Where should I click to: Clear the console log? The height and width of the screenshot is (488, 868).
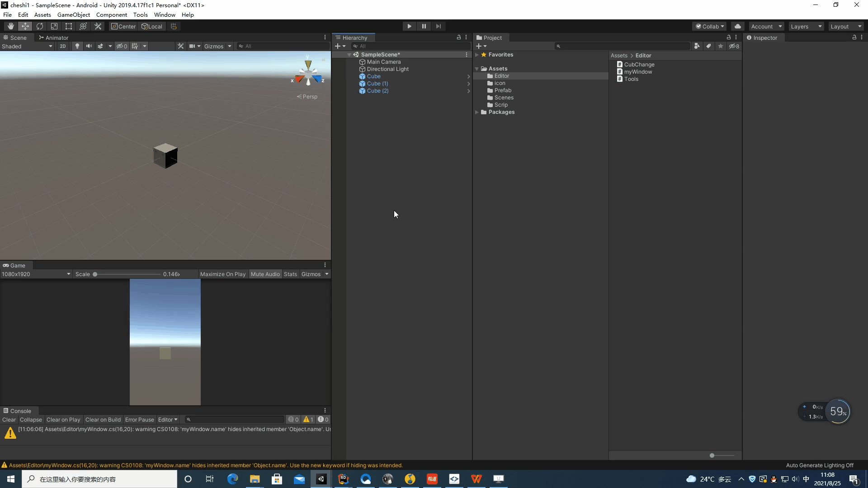click(x=9, y=419)
